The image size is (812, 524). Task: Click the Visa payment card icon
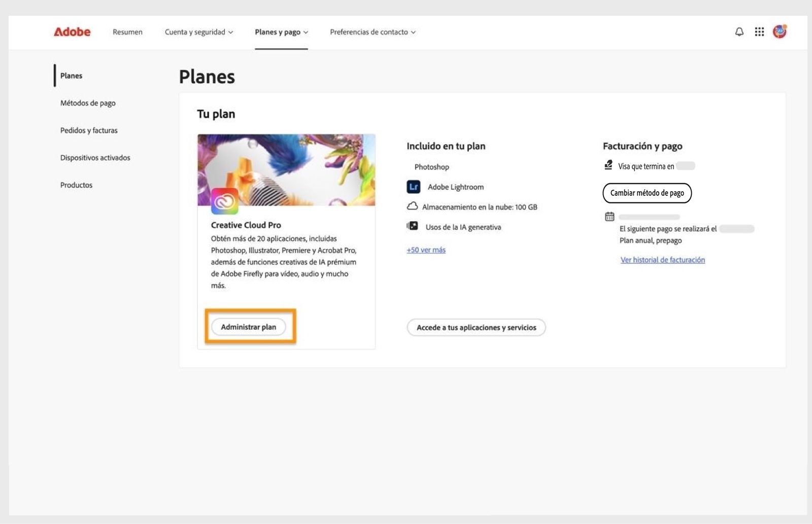(x=608, y=165)
